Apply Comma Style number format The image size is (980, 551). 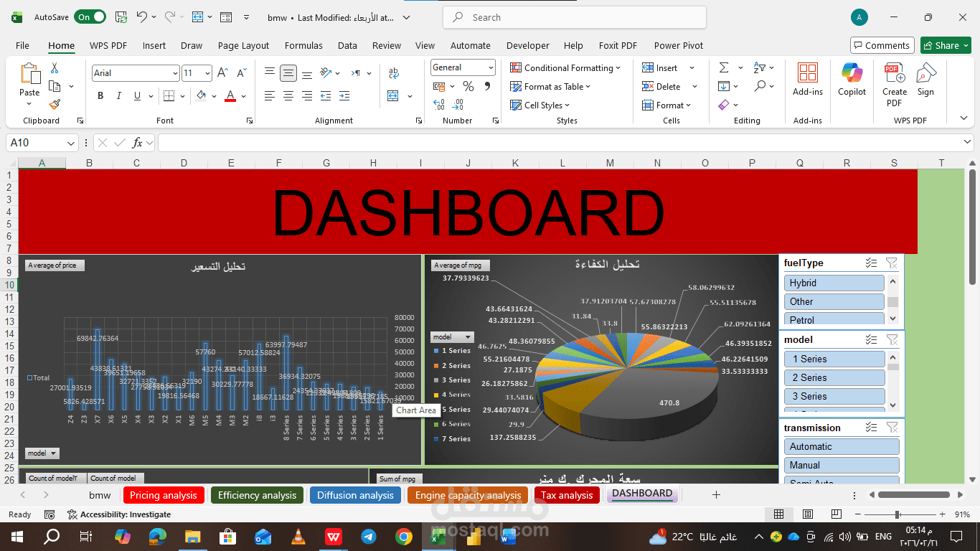click(488, 87)
